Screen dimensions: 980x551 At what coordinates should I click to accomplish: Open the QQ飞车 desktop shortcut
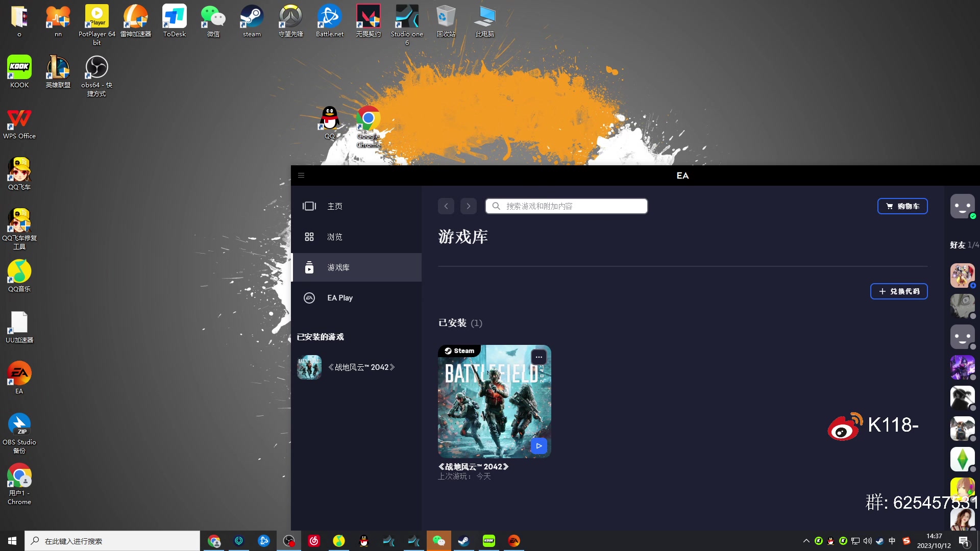point(19,173)
